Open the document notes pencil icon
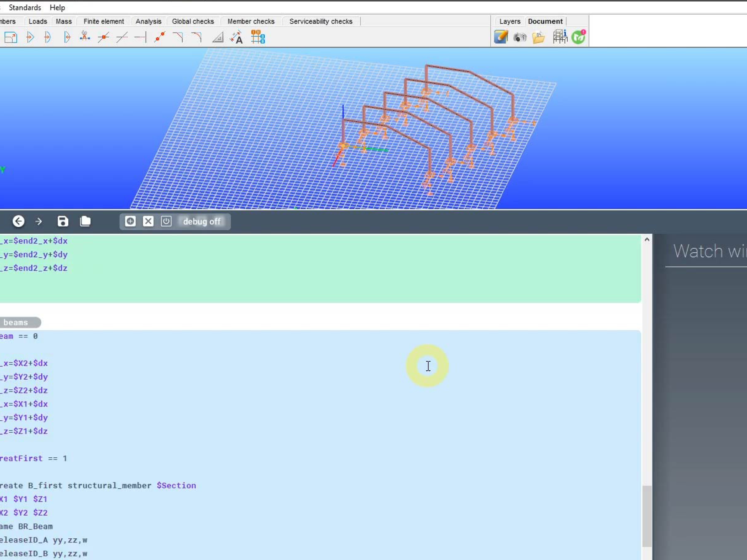This screenshot has width=747, height=560. coord(501,37)
